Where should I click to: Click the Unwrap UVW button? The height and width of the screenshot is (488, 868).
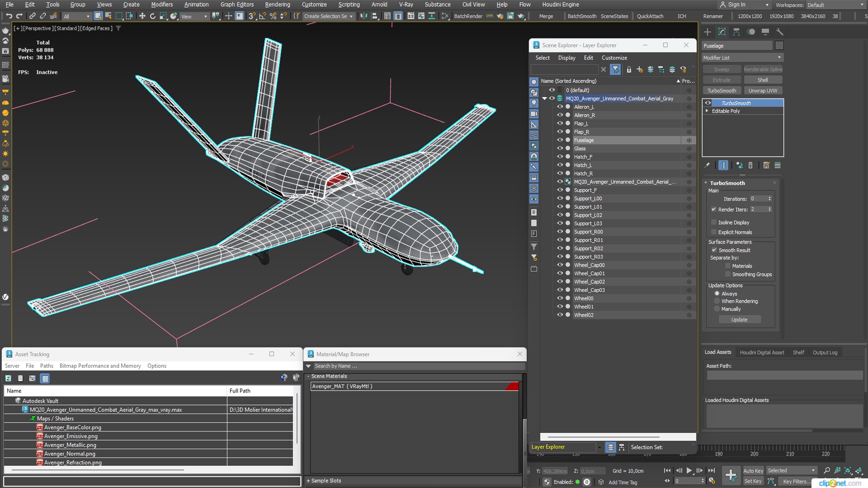click(x=763, y=91)
